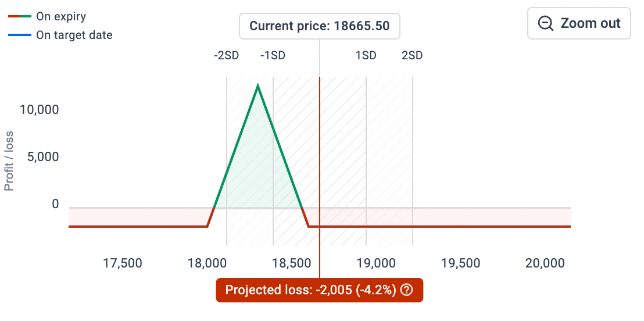Click the 19,500 x-axis tick label

tap(461, 263)
